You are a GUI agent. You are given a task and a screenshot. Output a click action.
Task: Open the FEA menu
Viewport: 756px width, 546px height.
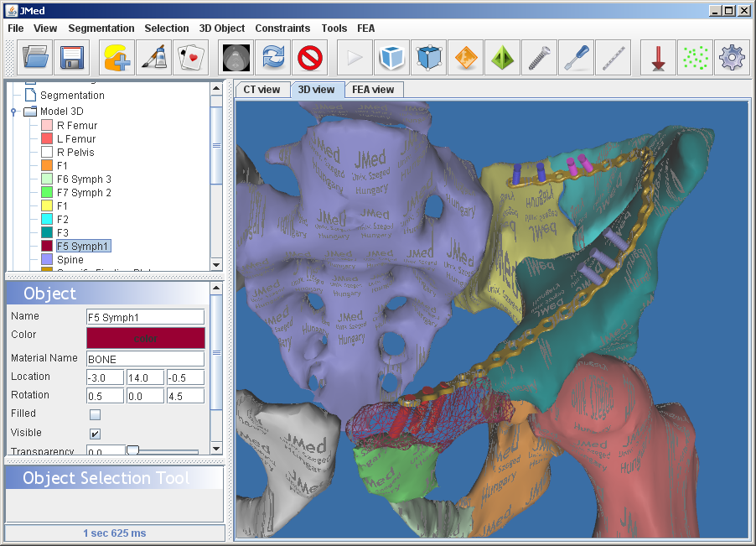coord(366,29)
